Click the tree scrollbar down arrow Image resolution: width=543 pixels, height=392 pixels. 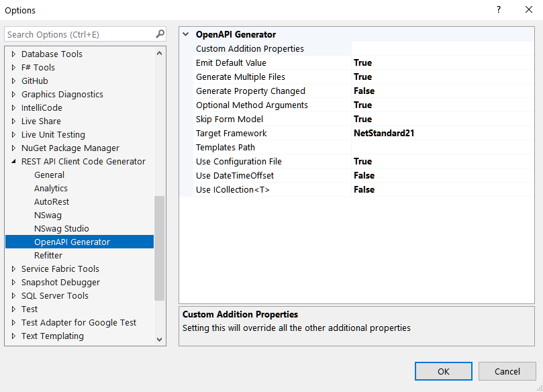(x=159, y=340)
